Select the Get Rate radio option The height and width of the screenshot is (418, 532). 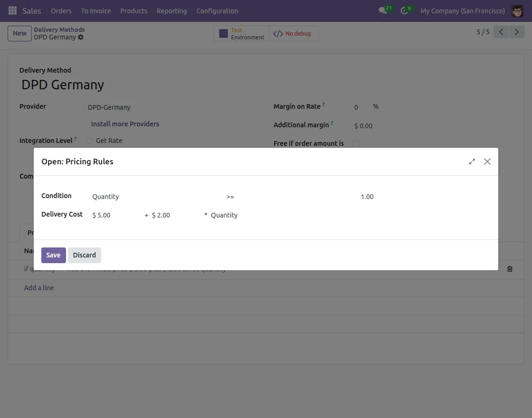pyautogui.click(x=89, y=141)
